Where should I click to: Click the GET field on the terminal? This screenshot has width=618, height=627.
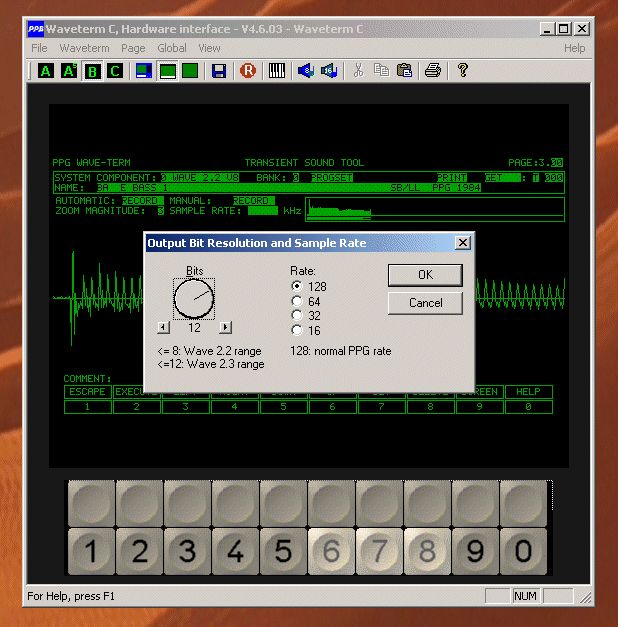tap(503, 178)
